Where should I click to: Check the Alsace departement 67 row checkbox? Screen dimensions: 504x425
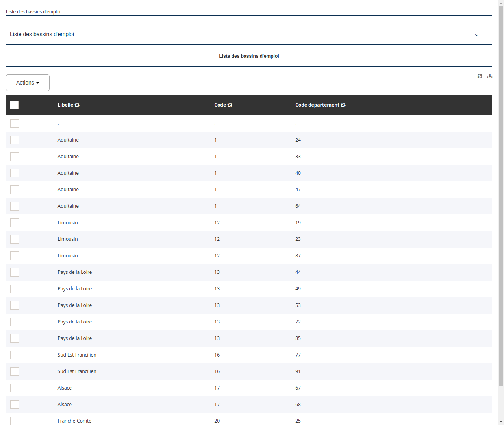(15, 388)
